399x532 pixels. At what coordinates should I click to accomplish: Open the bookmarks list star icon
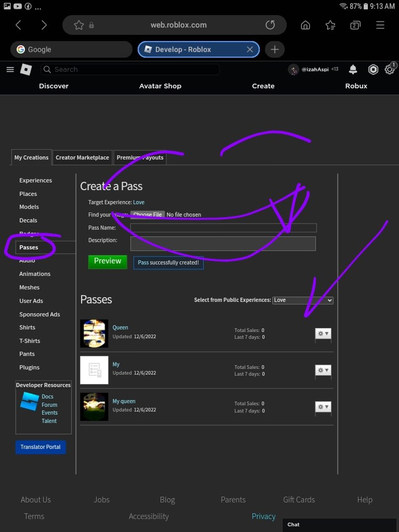click(330, 25)
